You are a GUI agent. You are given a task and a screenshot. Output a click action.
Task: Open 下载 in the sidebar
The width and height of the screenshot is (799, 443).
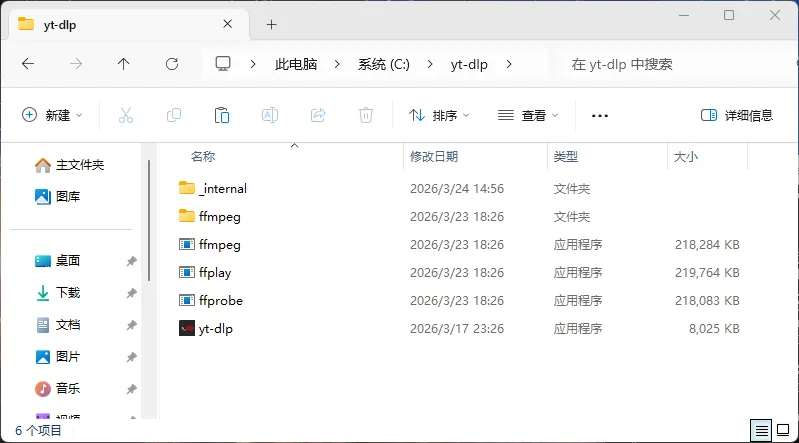[58, 293]
